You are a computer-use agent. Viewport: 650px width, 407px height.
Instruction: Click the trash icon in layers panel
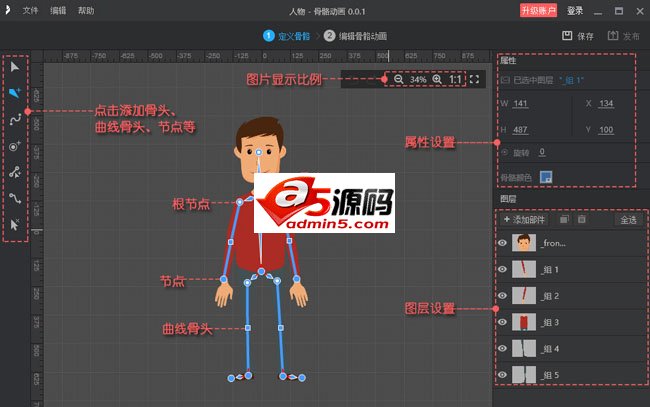click(x=582, y=219)
